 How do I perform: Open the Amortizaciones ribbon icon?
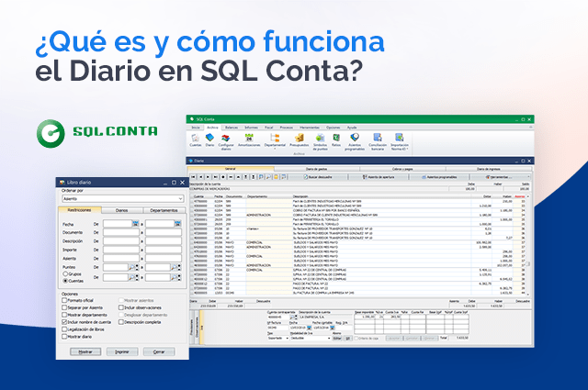pyautogui.click(x=248, y=140)
